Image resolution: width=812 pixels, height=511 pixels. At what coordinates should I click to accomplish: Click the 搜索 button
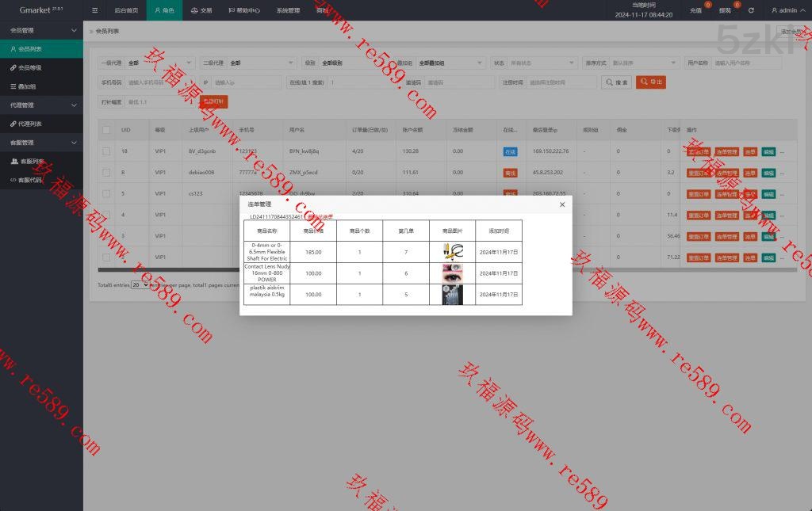617,82
